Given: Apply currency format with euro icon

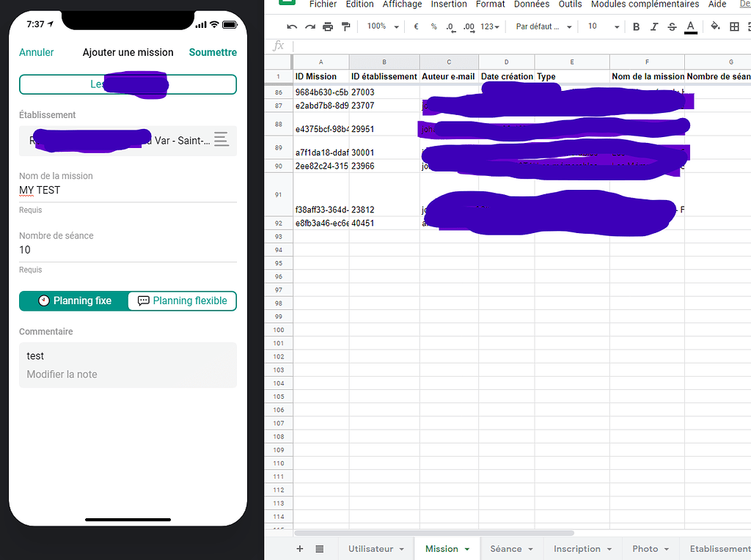Looking at the screenshot, I should [415, 26].
